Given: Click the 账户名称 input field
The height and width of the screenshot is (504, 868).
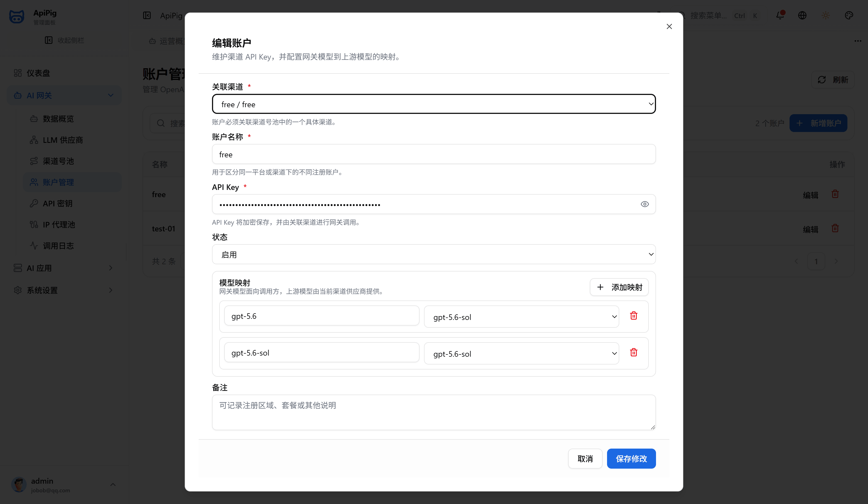Looking at the screenshot, I should click(434, 154).
